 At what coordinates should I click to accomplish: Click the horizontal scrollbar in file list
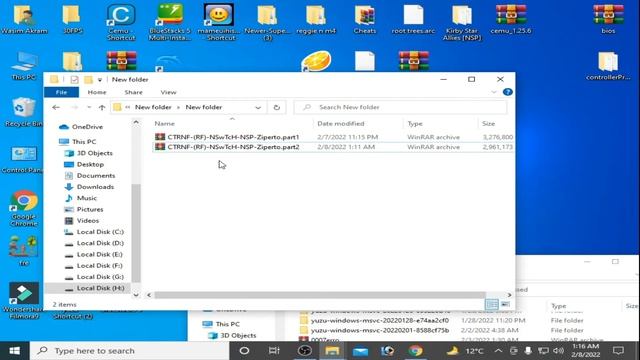coord(320,295)
